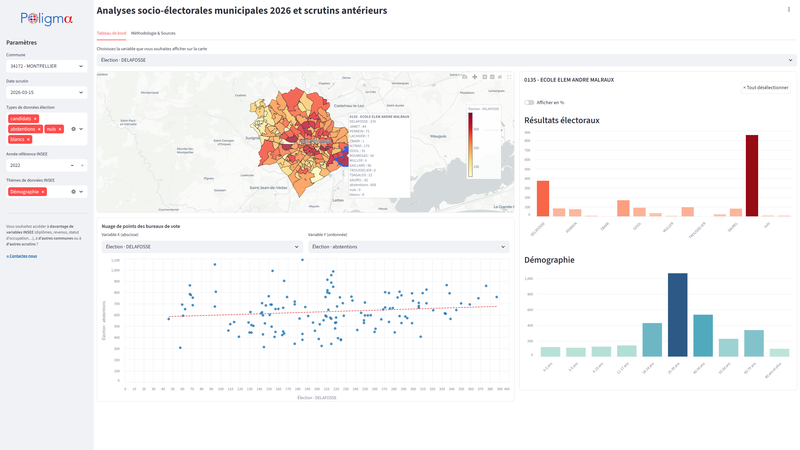Switch to the Méthodologie & Sources tab
Screen dimensions: 800x450
coord(153,33)
